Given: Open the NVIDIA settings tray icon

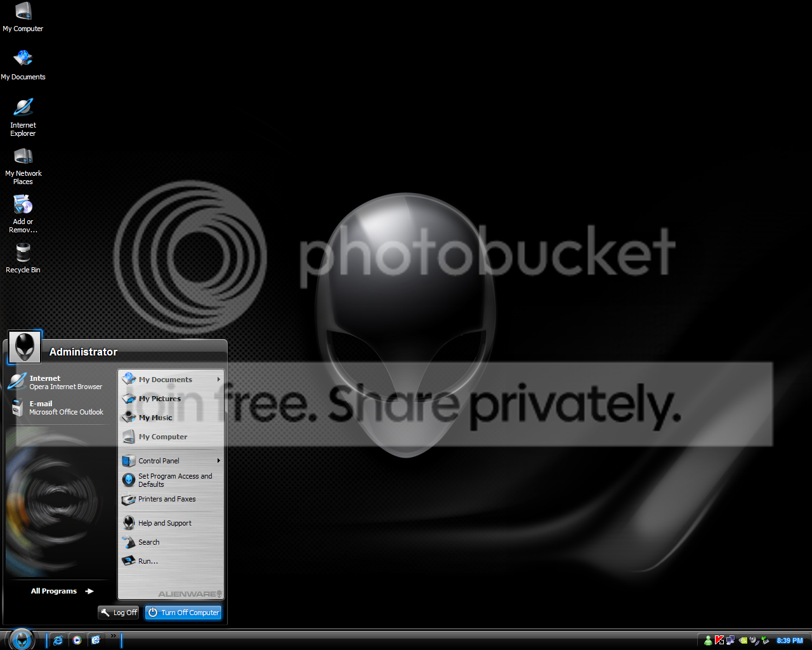Looking at the screenshot, I should click(742, 640).
